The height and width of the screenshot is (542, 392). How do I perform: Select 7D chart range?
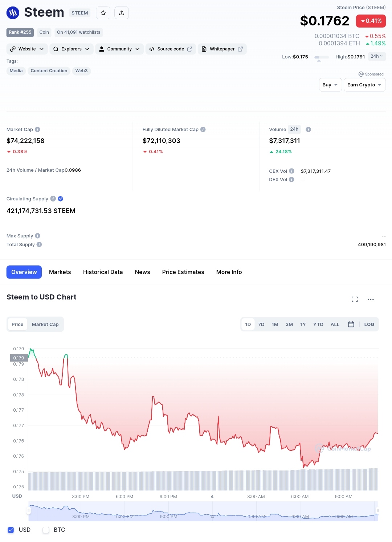pos(261,324)
